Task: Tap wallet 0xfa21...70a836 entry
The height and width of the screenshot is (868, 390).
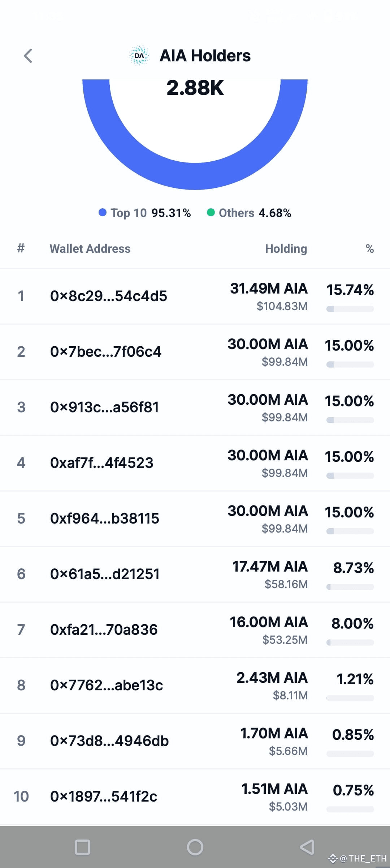Action: pyautogui.click(x=195, y=630)
